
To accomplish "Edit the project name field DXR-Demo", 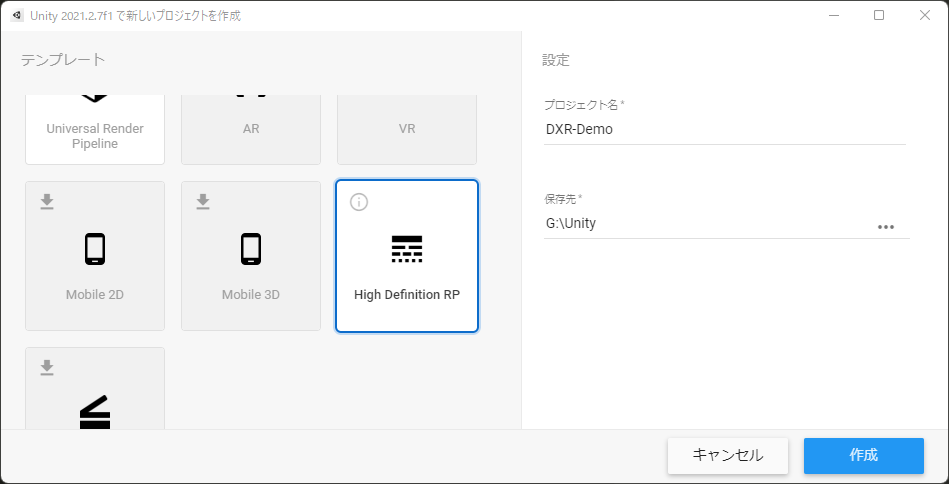I will click(724, 129).
